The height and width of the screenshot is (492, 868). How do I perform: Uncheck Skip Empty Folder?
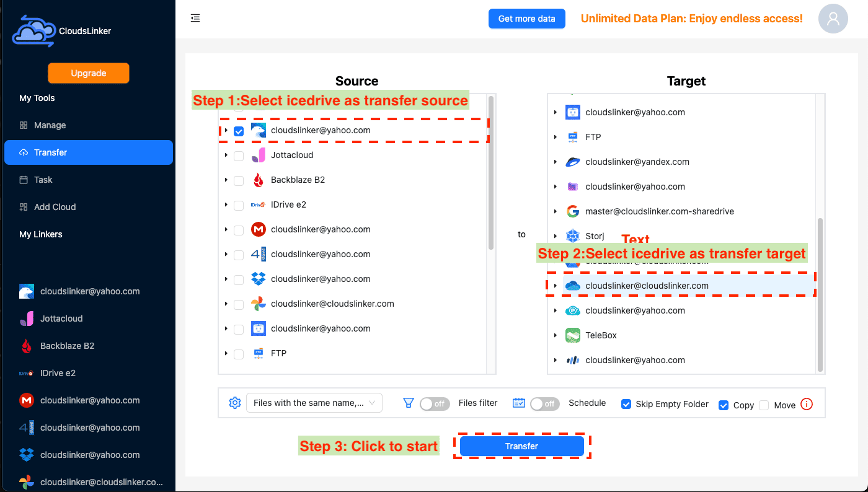[626, 404]
